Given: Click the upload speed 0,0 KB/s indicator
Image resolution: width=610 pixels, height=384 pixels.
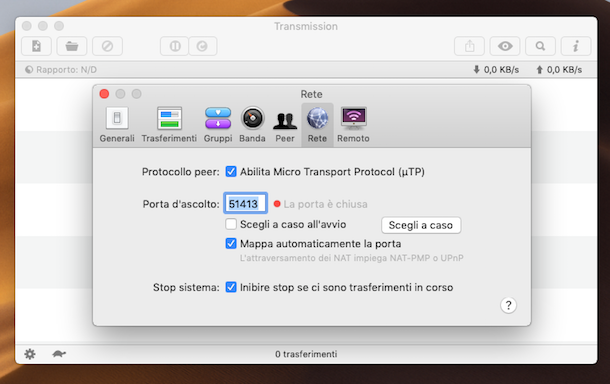Looking at the screenshot, I should (559, 70).
